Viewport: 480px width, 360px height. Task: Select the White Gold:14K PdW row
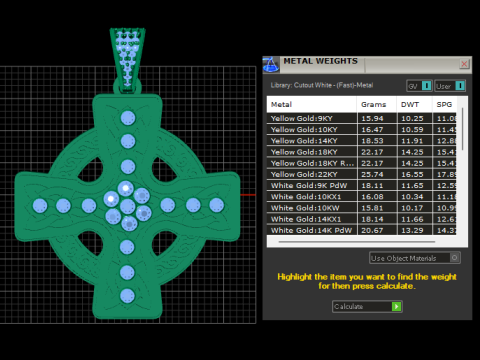[x=361, y=230]
